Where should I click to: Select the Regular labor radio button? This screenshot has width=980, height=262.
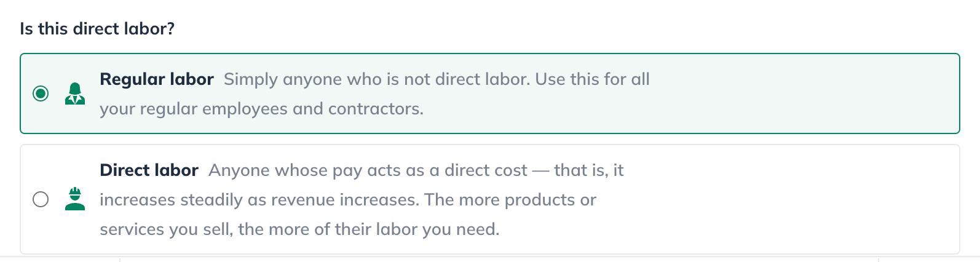click(x=41, y=93)
